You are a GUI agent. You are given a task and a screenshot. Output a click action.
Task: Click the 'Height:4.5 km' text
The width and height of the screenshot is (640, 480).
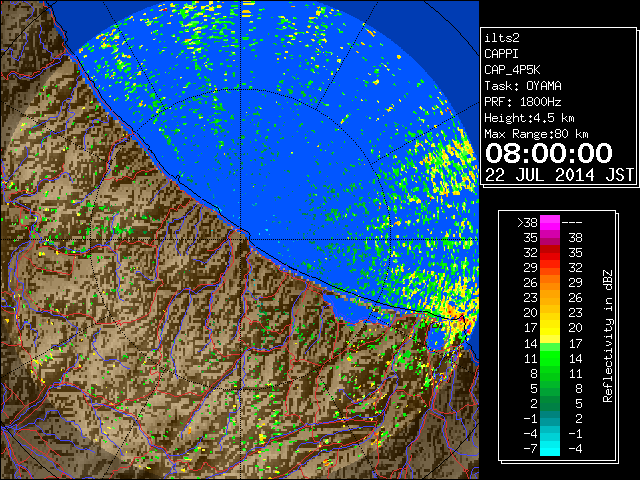click(x=529, y=118)
